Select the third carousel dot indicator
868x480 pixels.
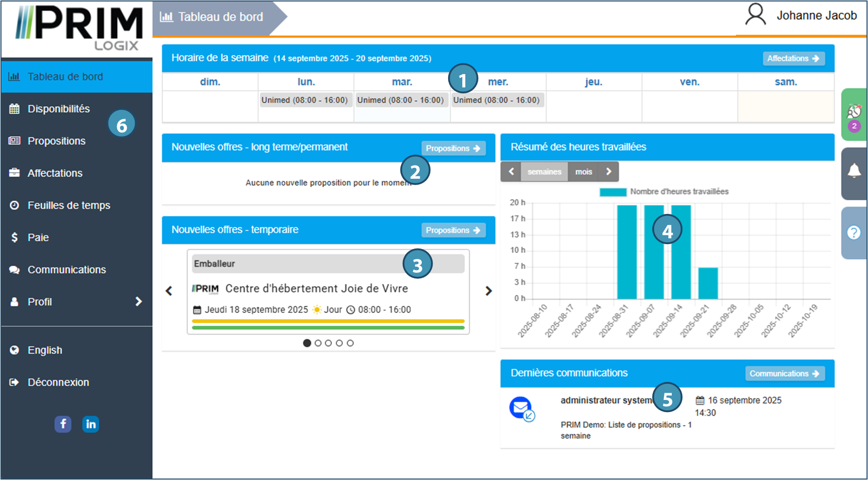pos(329,343)
